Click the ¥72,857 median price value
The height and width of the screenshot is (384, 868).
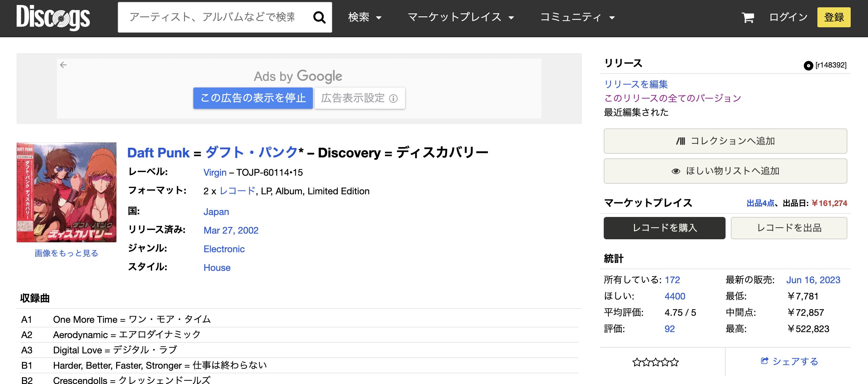pos(806,312)
